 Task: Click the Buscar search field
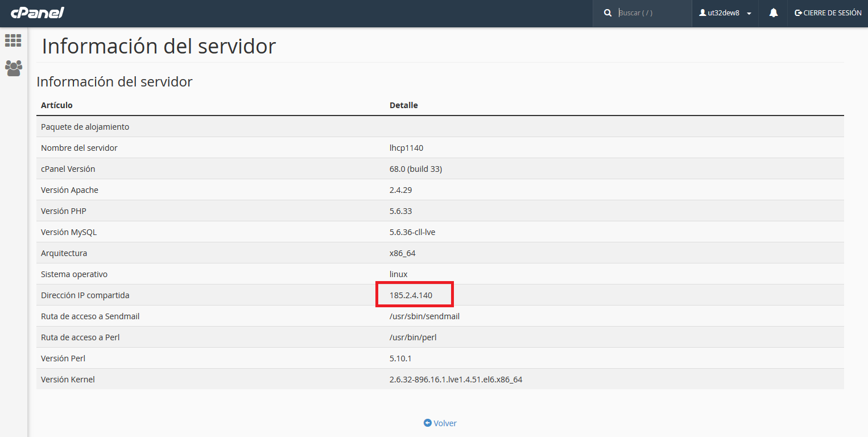pos(651,13)
